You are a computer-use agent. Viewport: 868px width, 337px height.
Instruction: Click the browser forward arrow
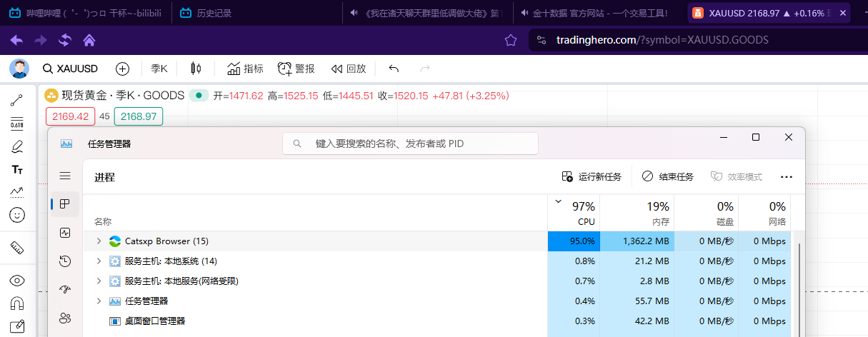point(40,40)
